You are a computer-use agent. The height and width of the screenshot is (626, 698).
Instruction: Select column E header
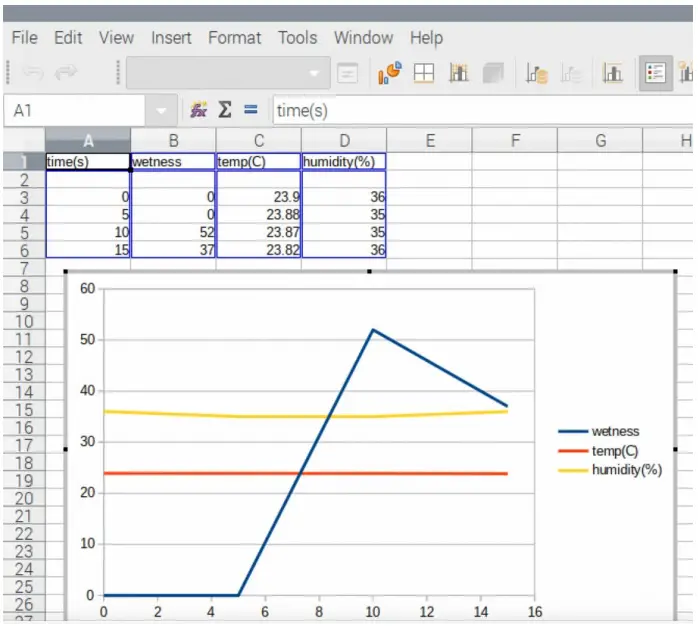430,141
